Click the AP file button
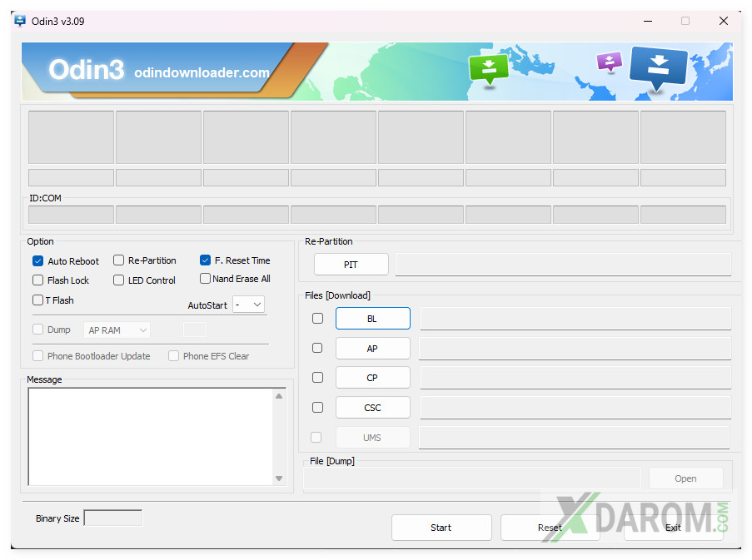752x560 pixels. click(372, 349)
